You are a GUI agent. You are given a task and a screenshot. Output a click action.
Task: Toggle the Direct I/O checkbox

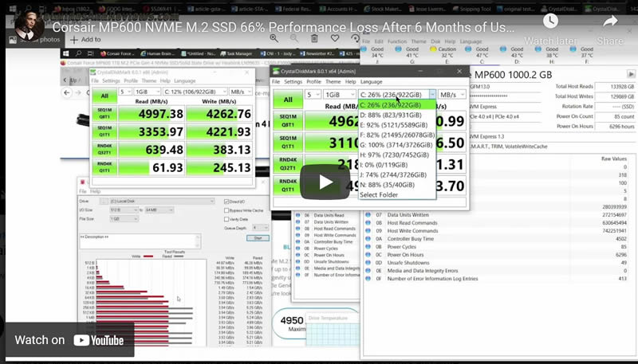226,202
